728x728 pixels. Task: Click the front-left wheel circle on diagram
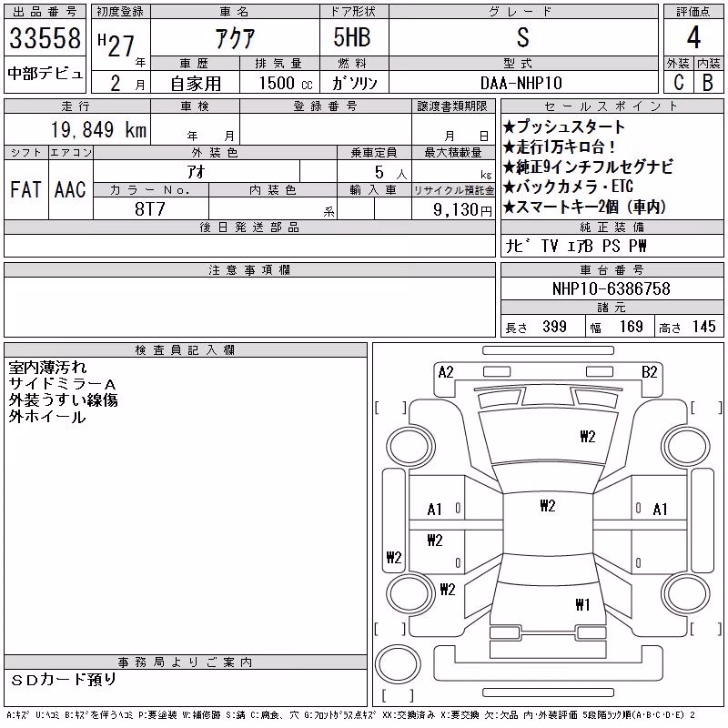[x=410, y=447]
